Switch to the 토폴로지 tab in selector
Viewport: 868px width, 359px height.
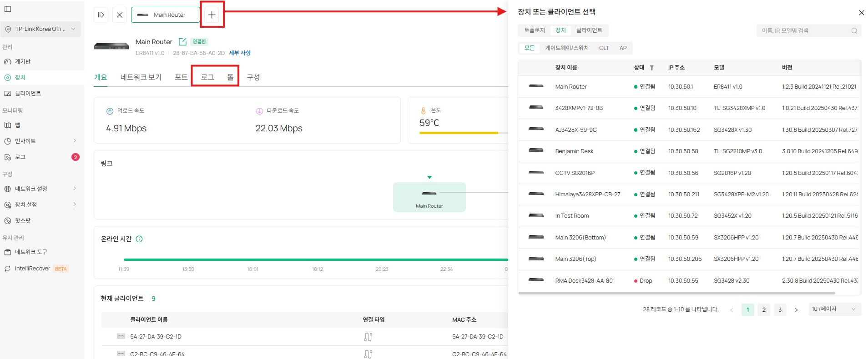535,30
